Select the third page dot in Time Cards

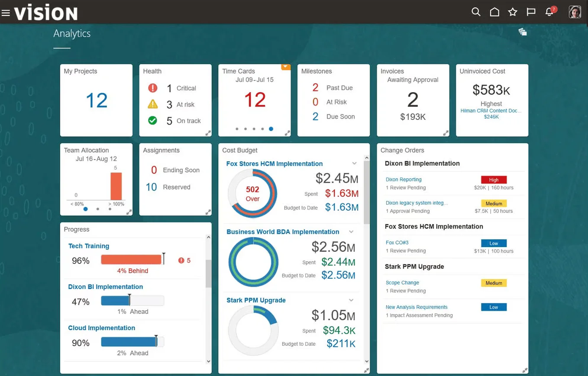[254, 129]
